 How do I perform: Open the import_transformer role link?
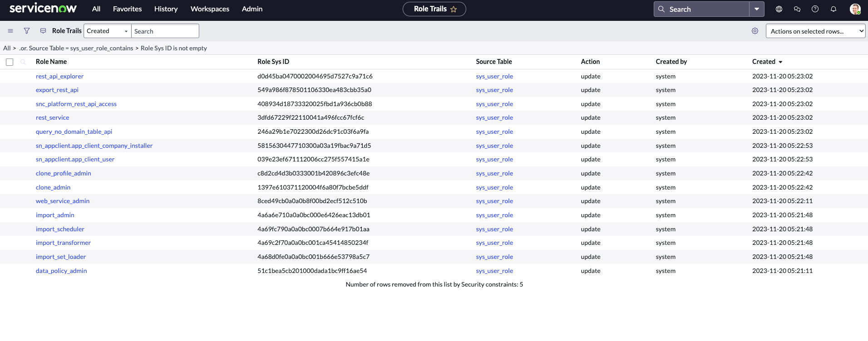pos(63,243)
